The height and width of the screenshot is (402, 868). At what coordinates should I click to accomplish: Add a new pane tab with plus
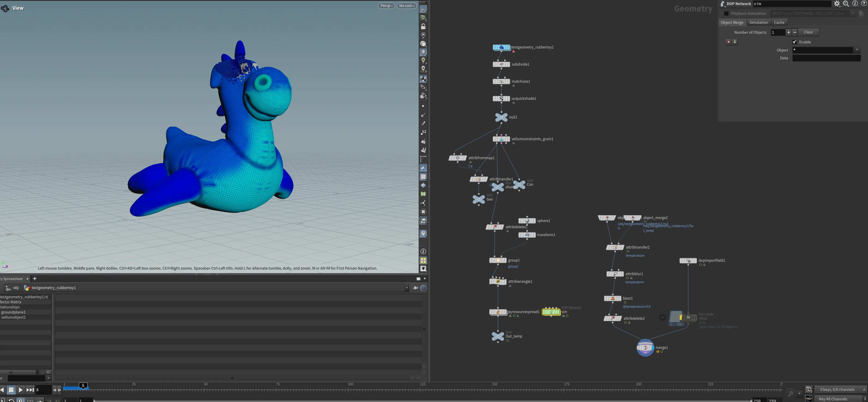[34, 279]
